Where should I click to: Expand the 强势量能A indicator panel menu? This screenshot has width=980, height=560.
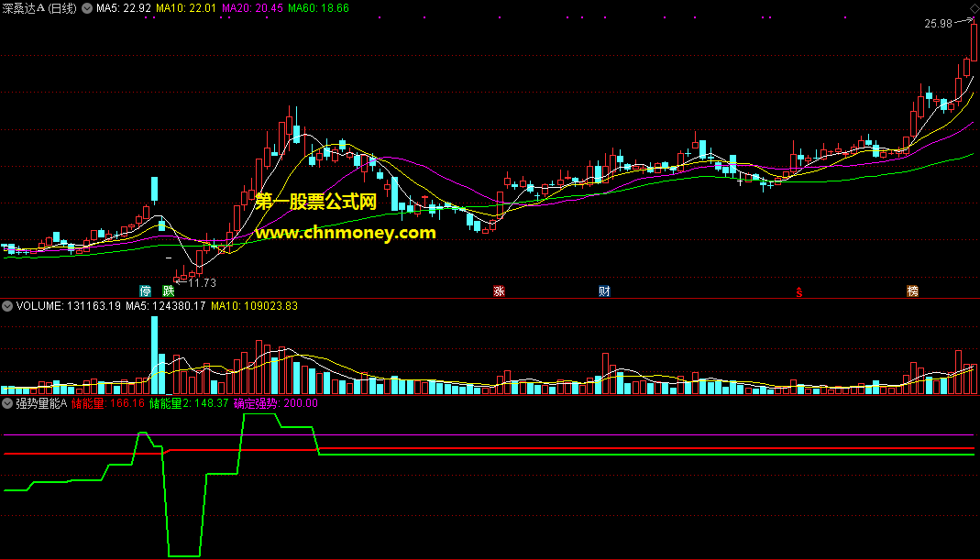point(7,404)
